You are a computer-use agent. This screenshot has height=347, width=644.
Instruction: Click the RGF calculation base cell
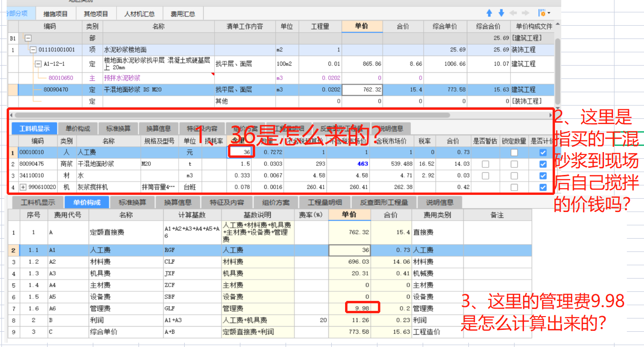tap(192, 250)
